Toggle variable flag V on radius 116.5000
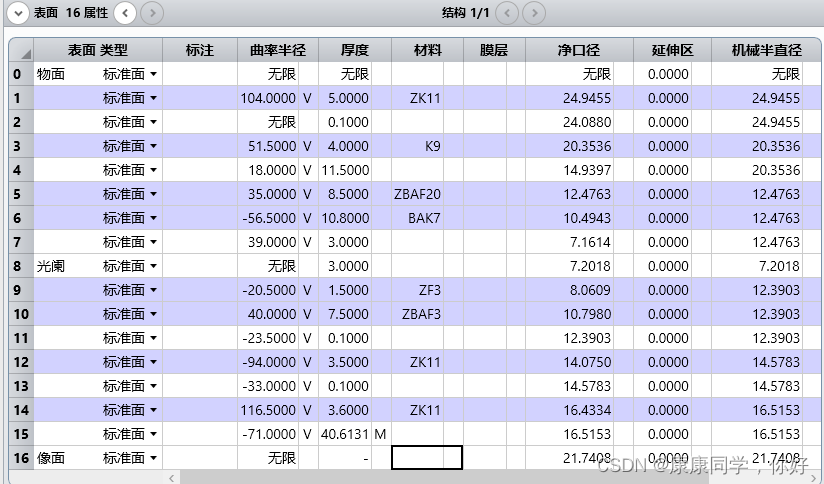Screen dimensions: 824x484 307,410
